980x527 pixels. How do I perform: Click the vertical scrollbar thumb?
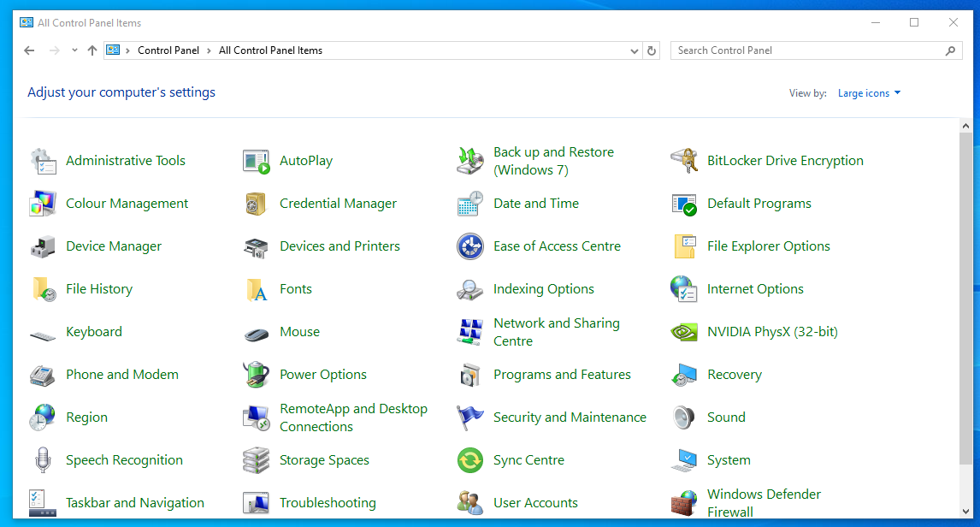[x=965, y=299]
